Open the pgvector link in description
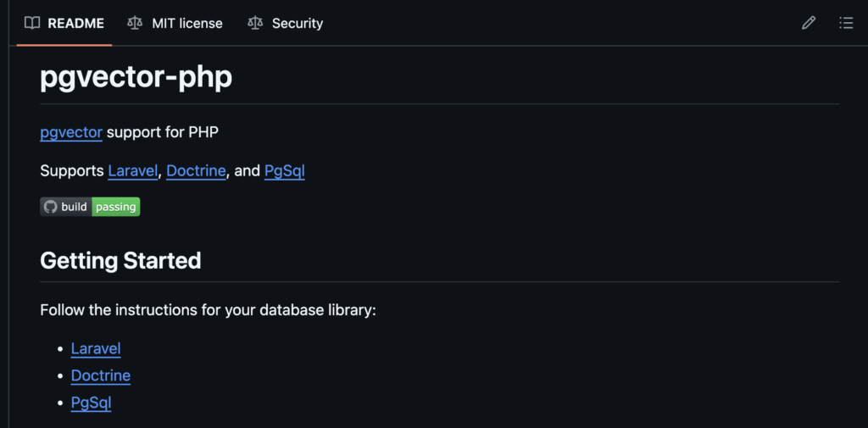Image resolution: width=868 pixels, height=428 pixels. pos(71,132)
